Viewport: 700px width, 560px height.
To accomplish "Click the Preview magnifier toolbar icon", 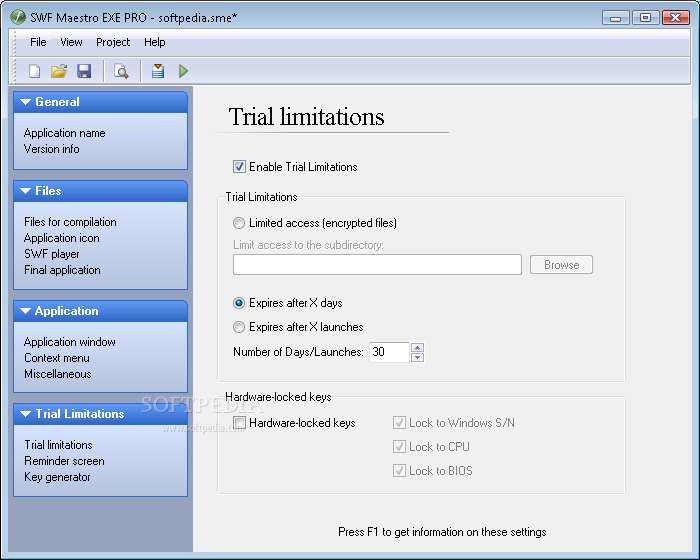I will click(121, 71).
